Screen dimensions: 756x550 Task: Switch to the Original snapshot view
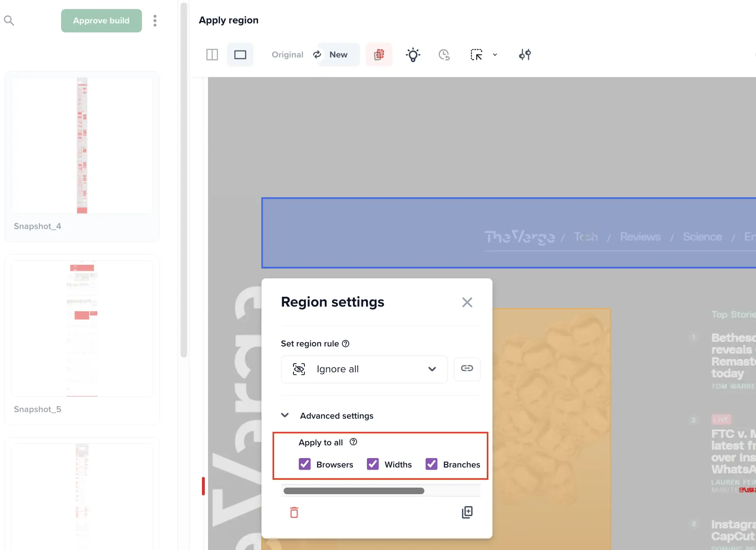287,55
